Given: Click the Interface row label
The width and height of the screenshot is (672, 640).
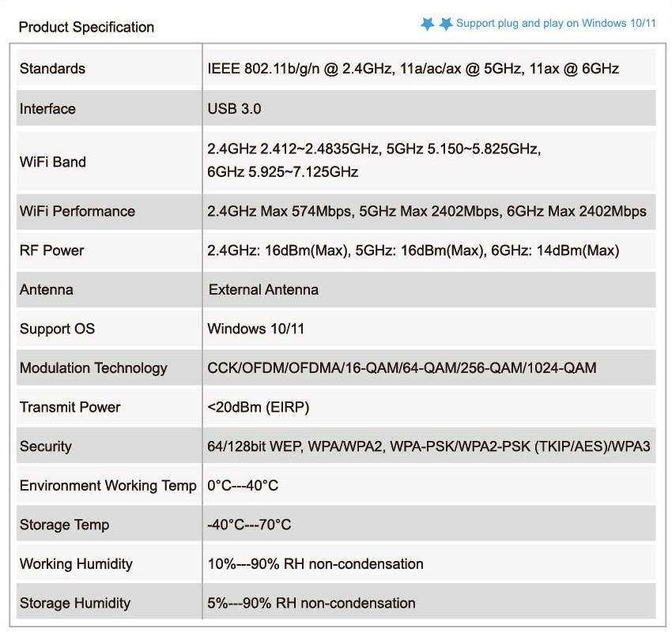Looking at the screenshot, I should [x=47, y=109].
